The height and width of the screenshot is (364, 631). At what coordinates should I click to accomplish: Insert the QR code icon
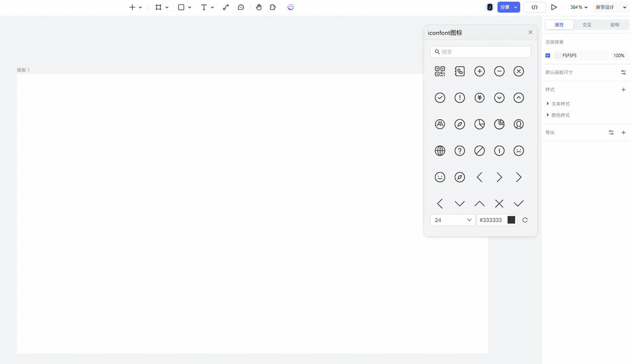[440, 71]
